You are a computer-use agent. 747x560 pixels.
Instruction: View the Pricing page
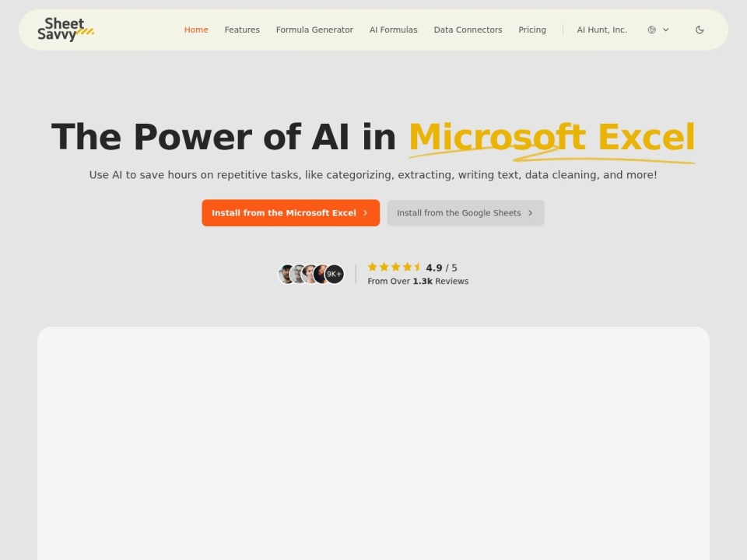click(532, 30)
